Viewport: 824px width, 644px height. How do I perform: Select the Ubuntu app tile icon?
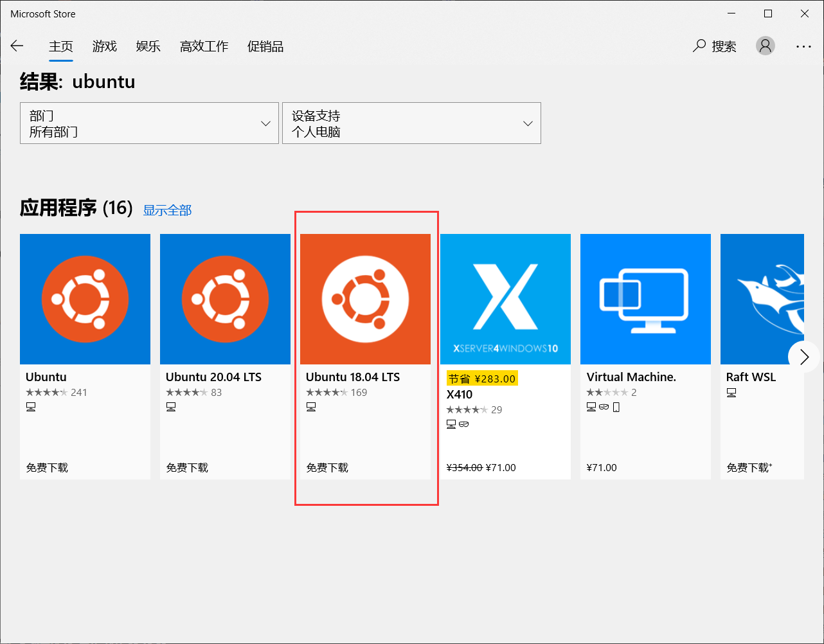(x=85, y=299)
